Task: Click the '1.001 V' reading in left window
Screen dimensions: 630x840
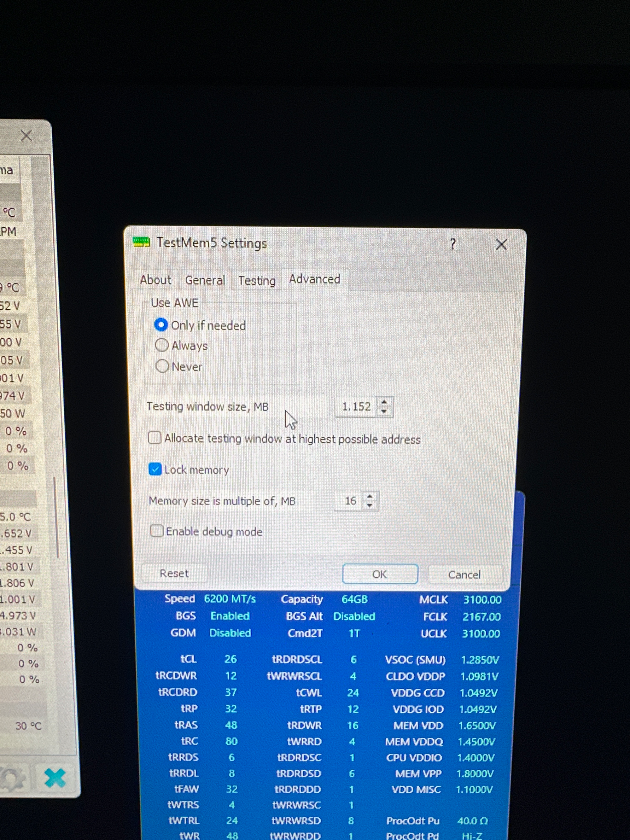Action: pos(17,599)
